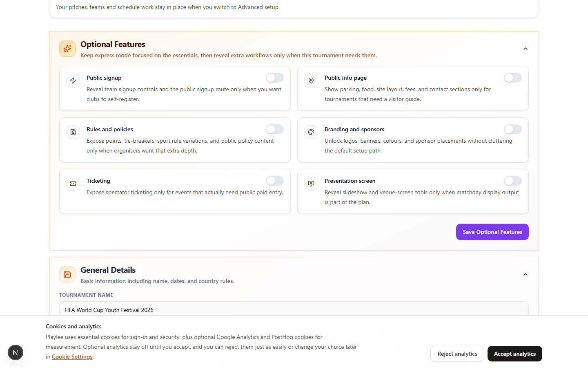
Task: Click the Branding and sponsors palette icon
Action: (x=311, y=132)
